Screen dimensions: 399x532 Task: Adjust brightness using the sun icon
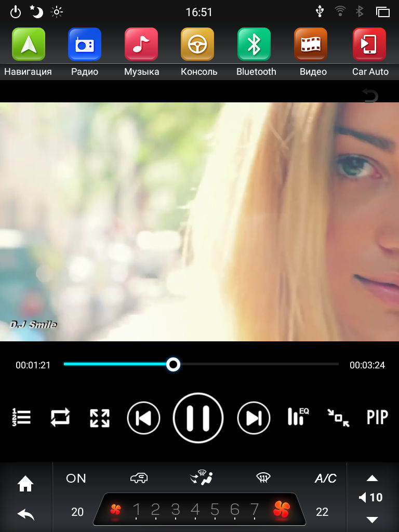[x=57, y=12]
